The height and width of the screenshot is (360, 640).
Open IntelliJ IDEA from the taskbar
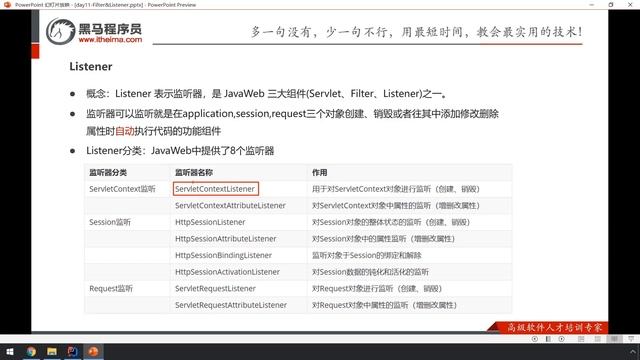[73, 351]
